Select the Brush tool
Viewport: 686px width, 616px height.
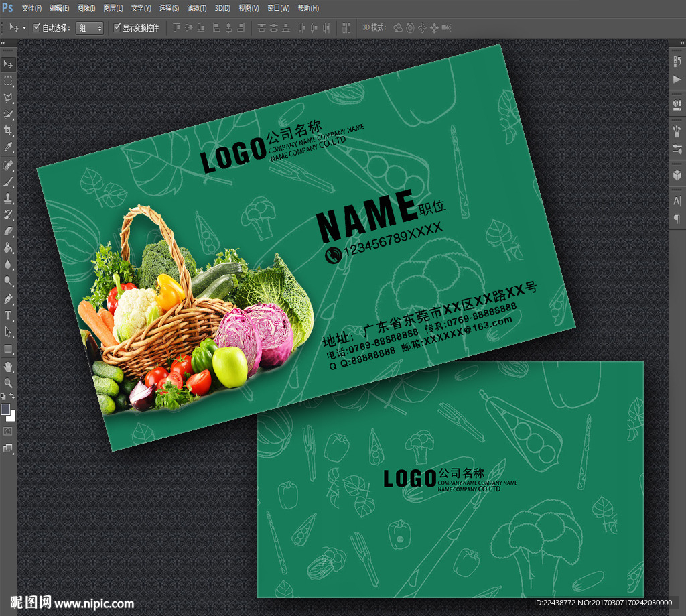click(x=8, y=182)
